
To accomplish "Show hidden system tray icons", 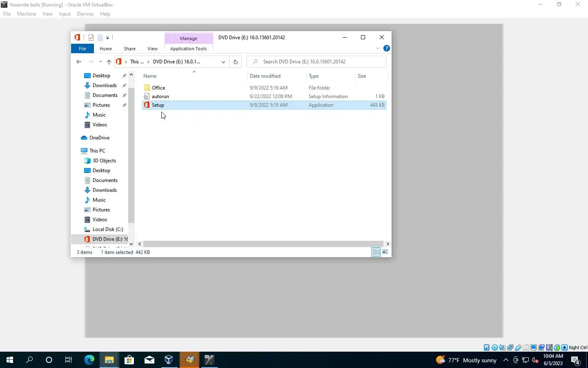I will [506, 360].
